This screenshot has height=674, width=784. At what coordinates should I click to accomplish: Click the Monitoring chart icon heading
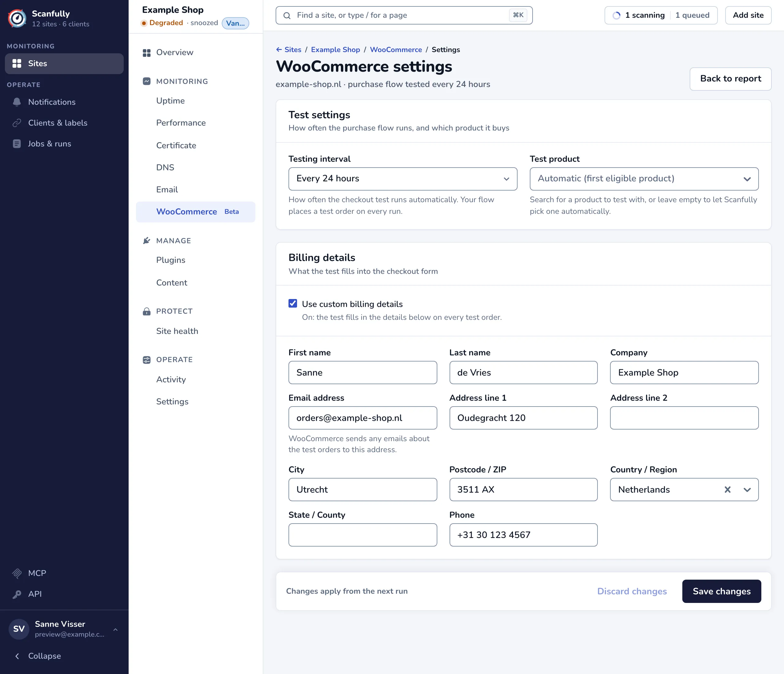tap(146, 81)
